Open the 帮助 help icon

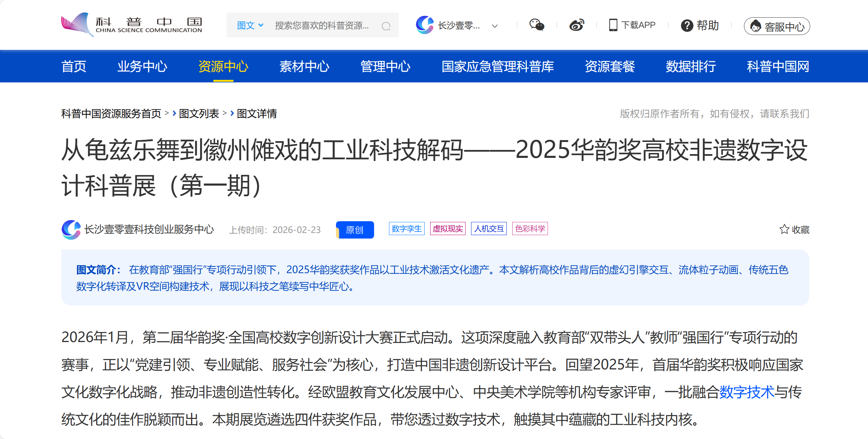pos(688,25)
